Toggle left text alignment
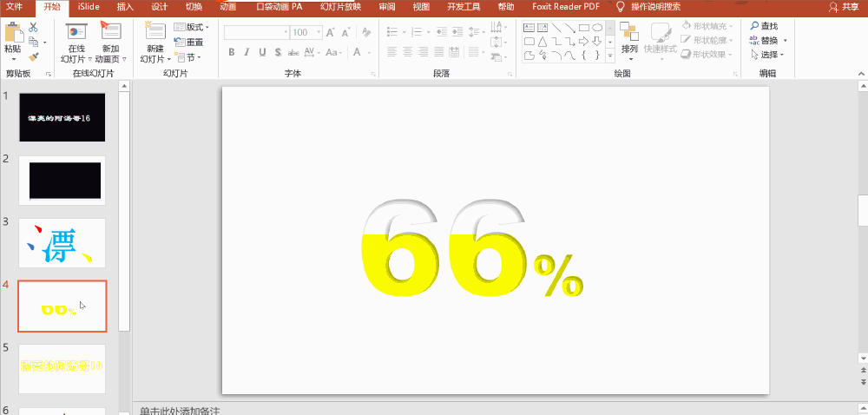 click(x=392, y=52)
